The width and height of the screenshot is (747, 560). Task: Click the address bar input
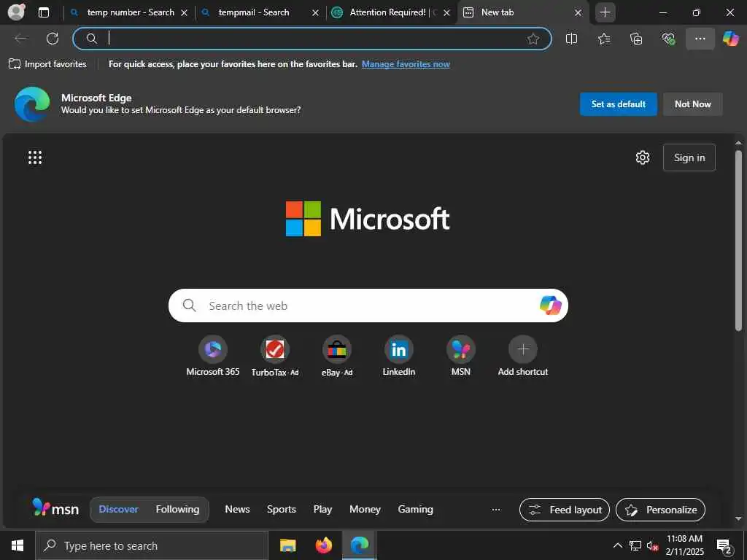[x=312, y=39]
